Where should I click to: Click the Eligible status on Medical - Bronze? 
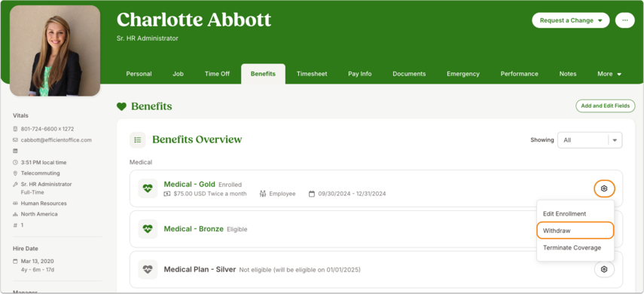coord(237,229)
